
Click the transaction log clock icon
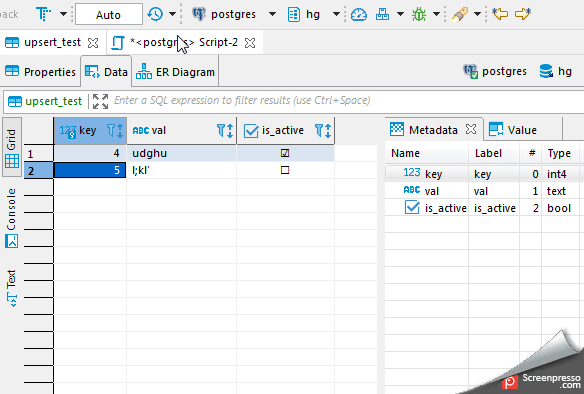tap(155, 14)
